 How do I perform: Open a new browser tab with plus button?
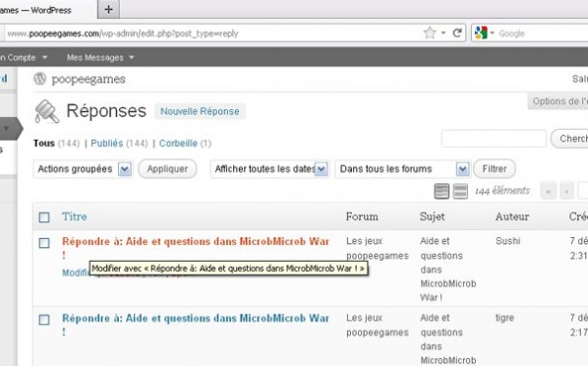coord(109,10)
